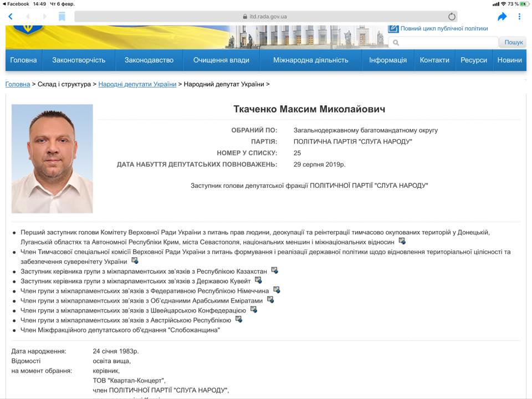The image size is (532, 399).
Task: Click the magnifier icon in search box
Action: [x=396, y=43]
